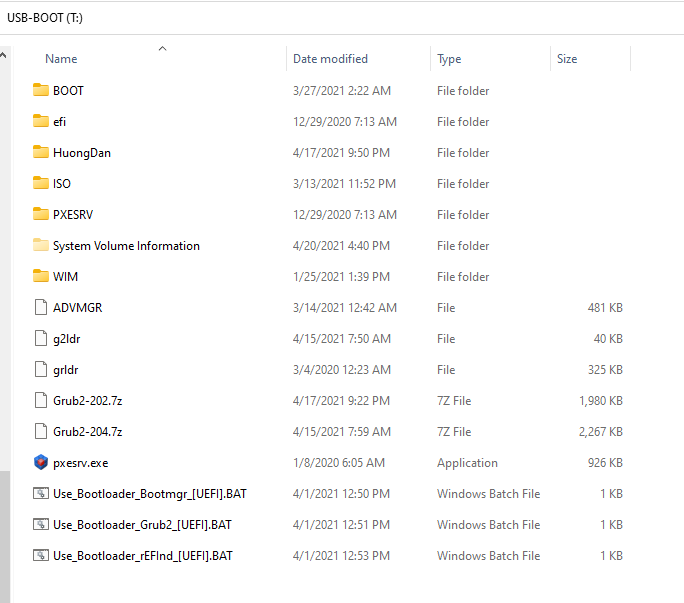Image resolution: width=684 pixels, height=603 pixels.
Task: Select Grub2-202.7z file name
Action: pyautogui.click(x=87, y=401)
